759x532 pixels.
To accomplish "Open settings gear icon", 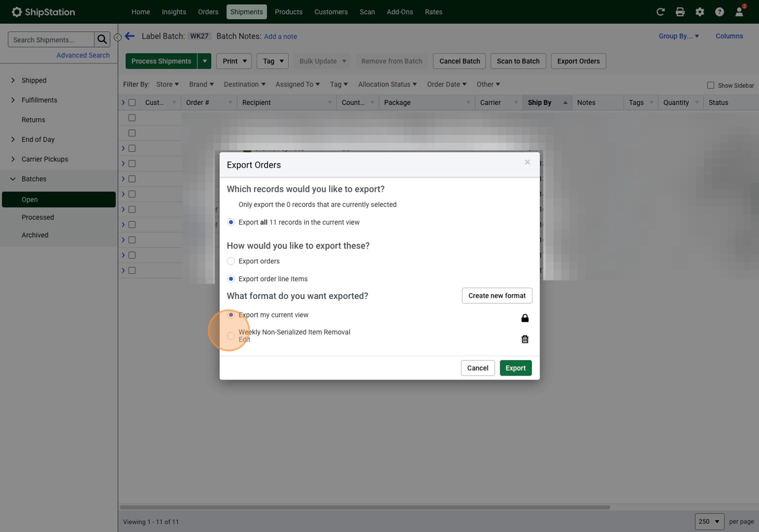I will pos(700,12).
